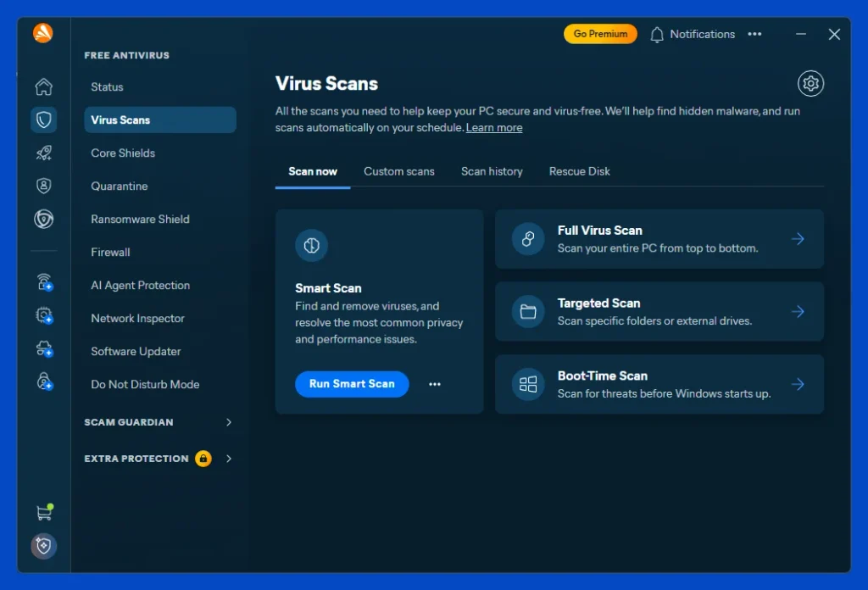Open the Privacy badge icon in sidebar
This screenshot has width=868, height=590.
click(x=44, y=186)
